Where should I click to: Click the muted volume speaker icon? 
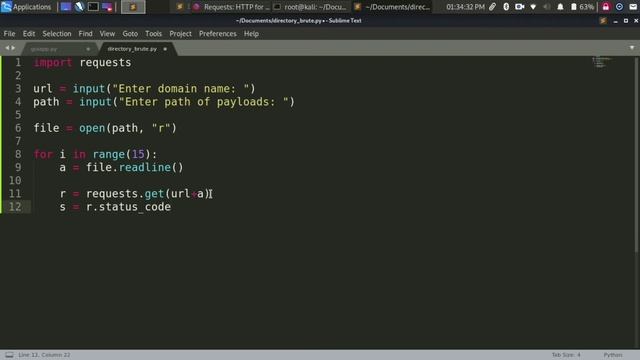[x=547, y=7]
